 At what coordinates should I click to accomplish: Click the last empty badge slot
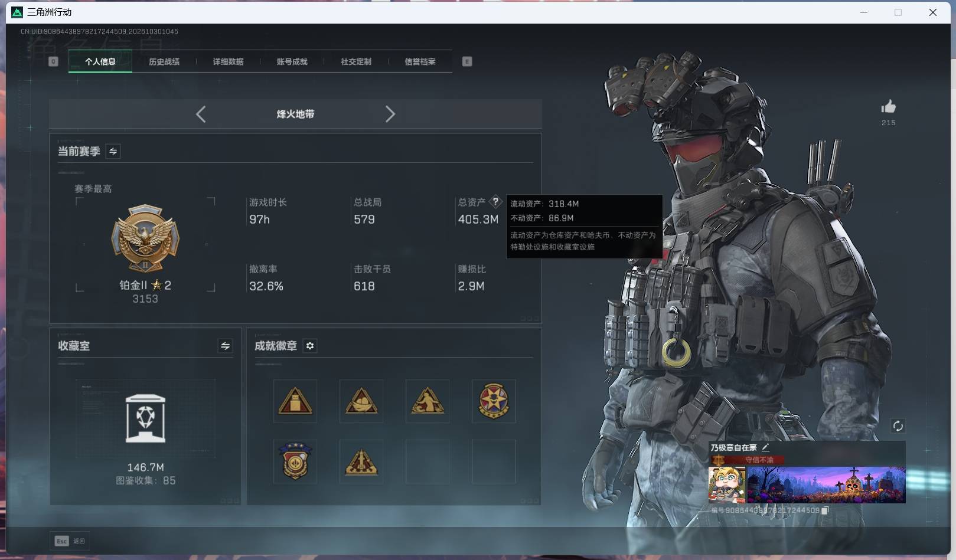[494, 461]
